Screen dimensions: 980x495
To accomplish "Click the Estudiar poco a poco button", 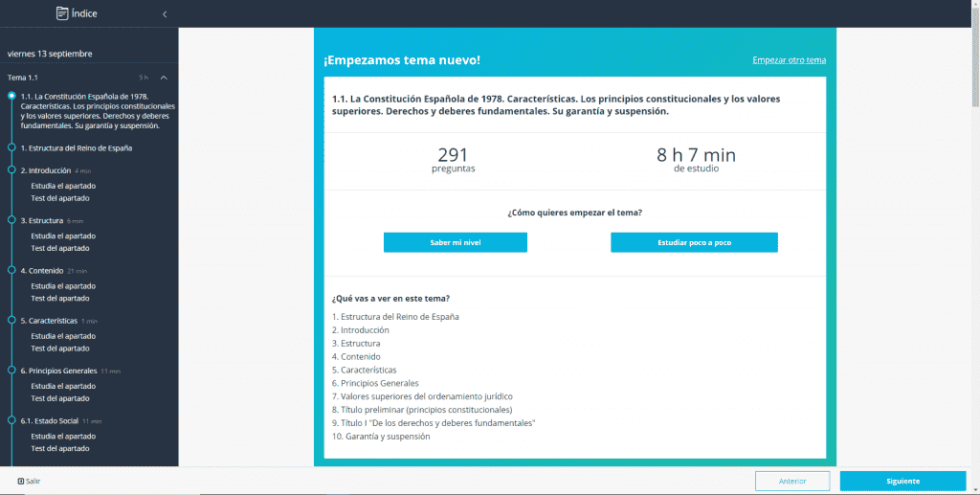I will tap(694, 242).
